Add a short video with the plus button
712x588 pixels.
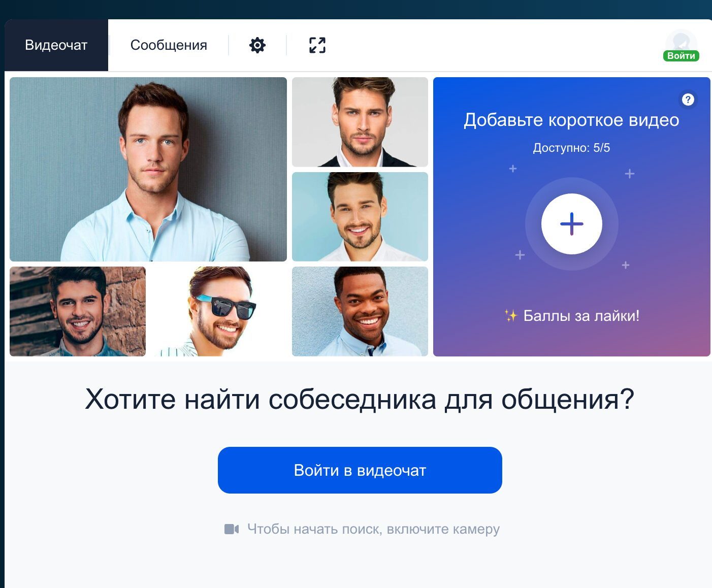(572, 224)
